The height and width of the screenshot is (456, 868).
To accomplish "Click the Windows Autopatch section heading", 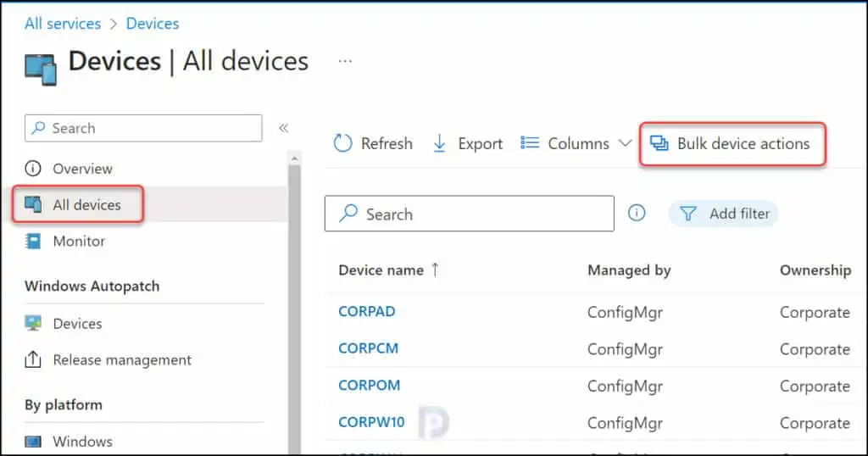I will coord(92,286).
